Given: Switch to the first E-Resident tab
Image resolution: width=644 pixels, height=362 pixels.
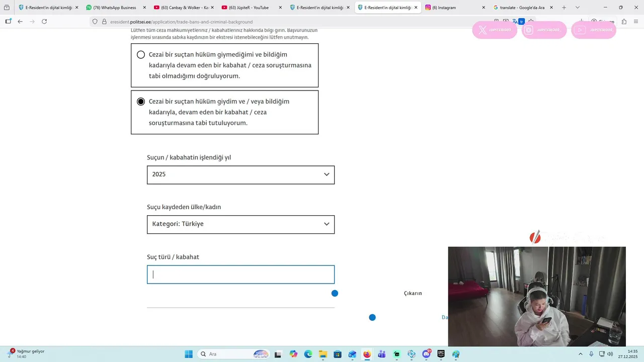Looking at the screenshot, I should (x=48, y=8).
